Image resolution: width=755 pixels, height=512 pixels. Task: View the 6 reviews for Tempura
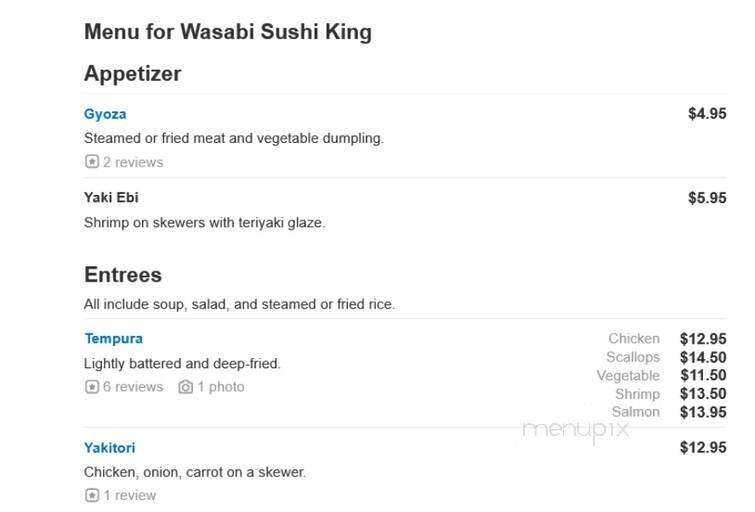[132, 387]
